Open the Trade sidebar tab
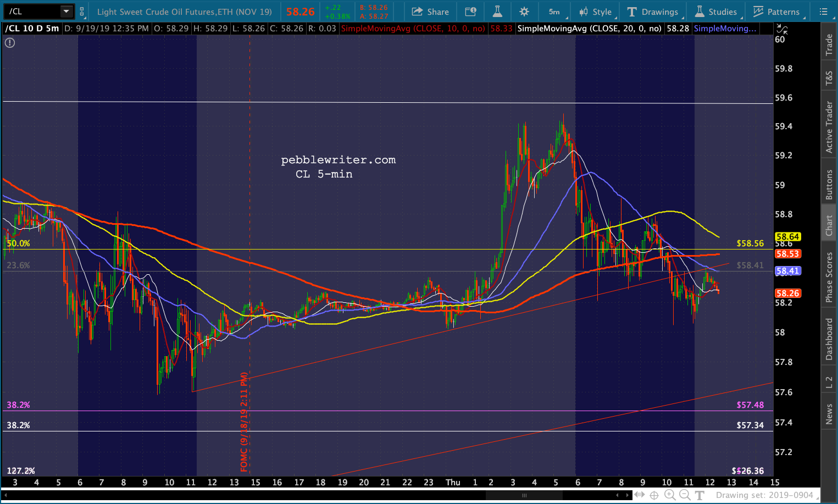This screenshot has width=838, height=504. tap(829, 45)
